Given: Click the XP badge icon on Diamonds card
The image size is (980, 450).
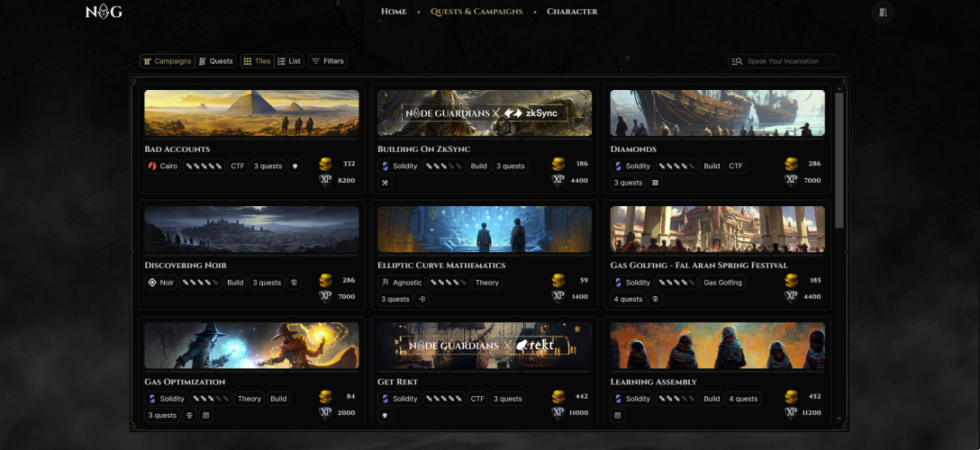Looking at the screenshot, I should [x=791, y=180].
